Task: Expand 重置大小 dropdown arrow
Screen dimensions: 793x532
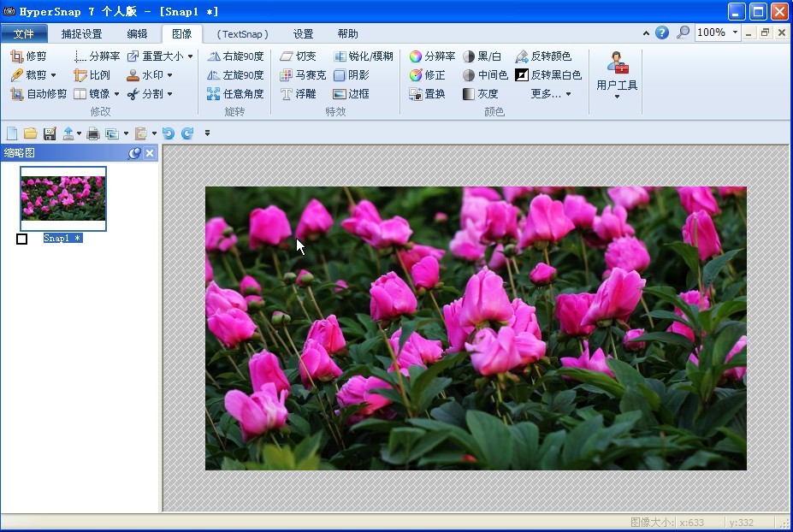Action: (x=190, y=56)
